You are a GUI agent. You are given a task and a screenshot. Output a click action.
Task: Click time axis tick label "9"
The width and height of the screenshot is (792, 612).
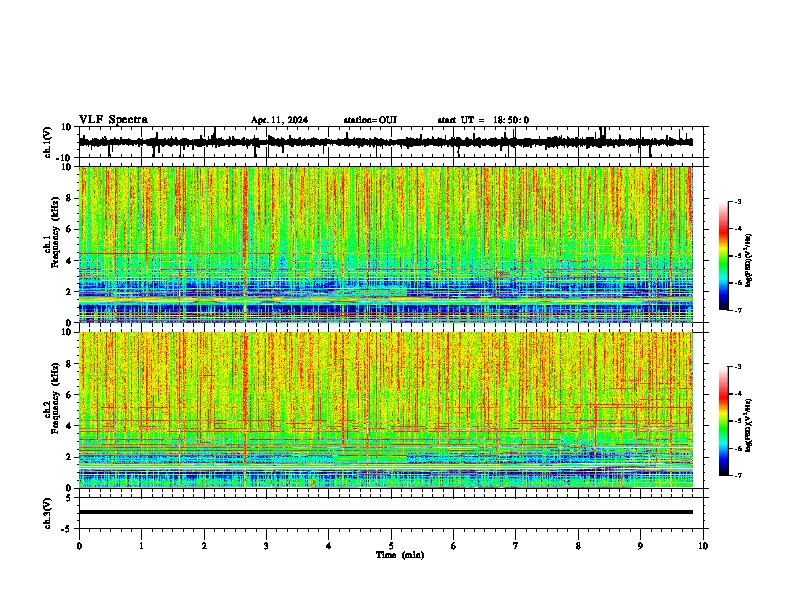[640, 546]
